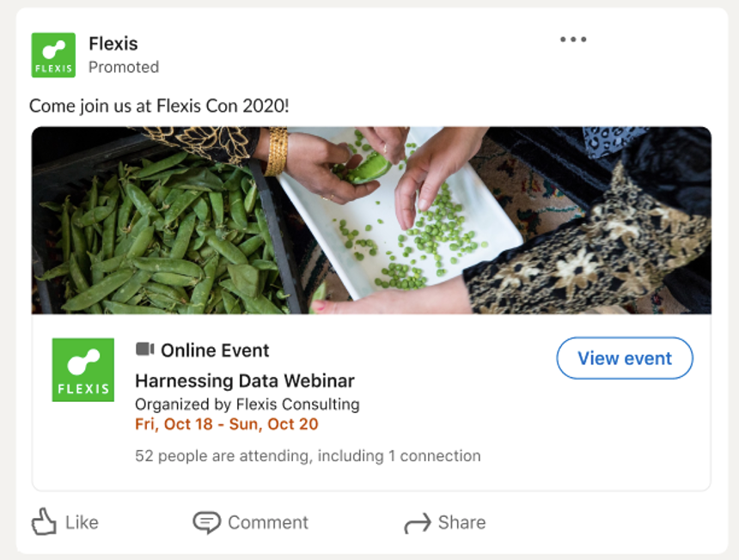This screenshot has height=560, width=739.
Task: Open the Share options list
Action: pyautogui.click(x=445, y=522)
